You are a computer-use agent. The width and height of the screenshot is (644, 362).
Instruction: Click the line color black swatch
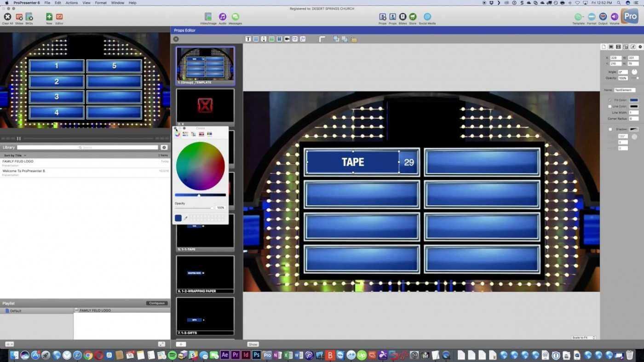tap(634, 106)
